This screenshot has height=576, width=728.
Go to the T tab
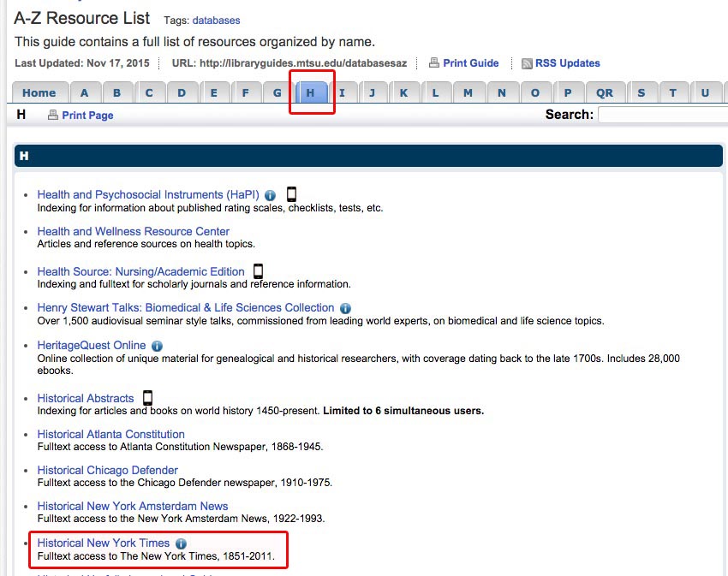(673, 92)
